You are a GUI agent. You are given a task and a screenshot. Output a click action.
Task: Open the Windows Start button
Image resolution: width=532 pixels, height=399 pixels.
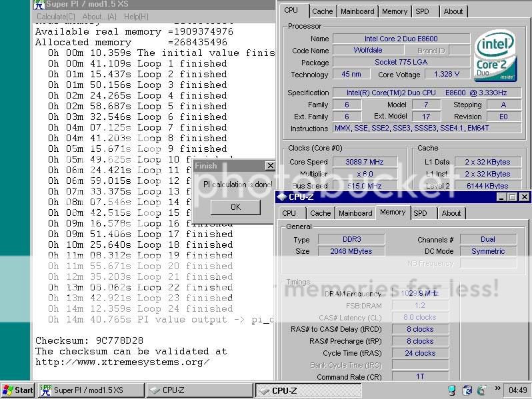point(17,390)
